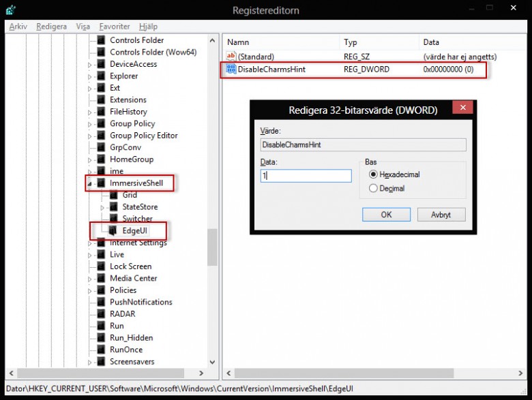Click the Lock Screen folder icon
Screen dimensions: 532x400
pos(102,266)
